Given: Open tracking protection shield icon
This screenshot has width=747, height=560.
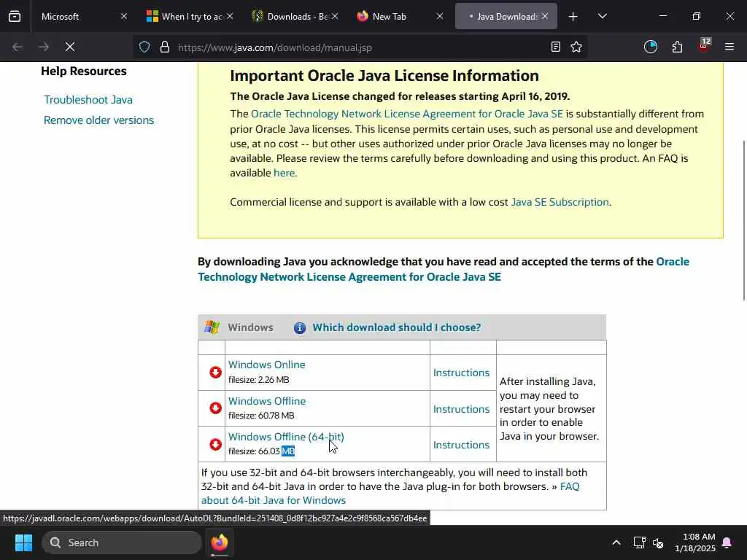Looking at the screenshot, I should 144,47.
